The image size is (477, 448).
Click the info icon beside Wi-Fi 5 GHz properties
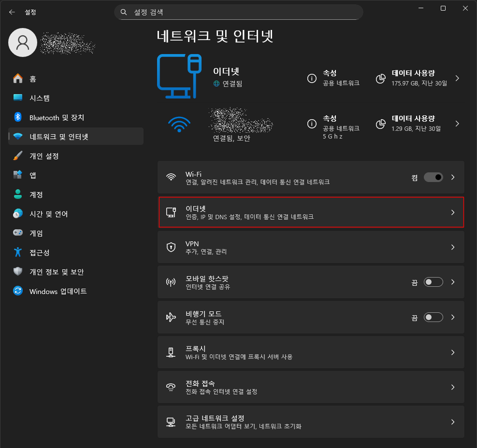coord(312,124)
